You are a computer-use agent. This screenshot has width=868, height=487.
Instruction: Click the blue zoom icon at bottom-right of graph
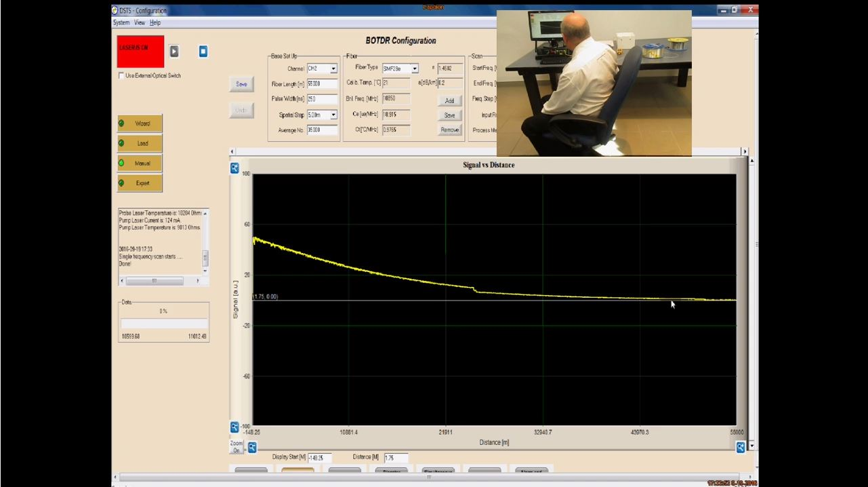coord(739,446)
